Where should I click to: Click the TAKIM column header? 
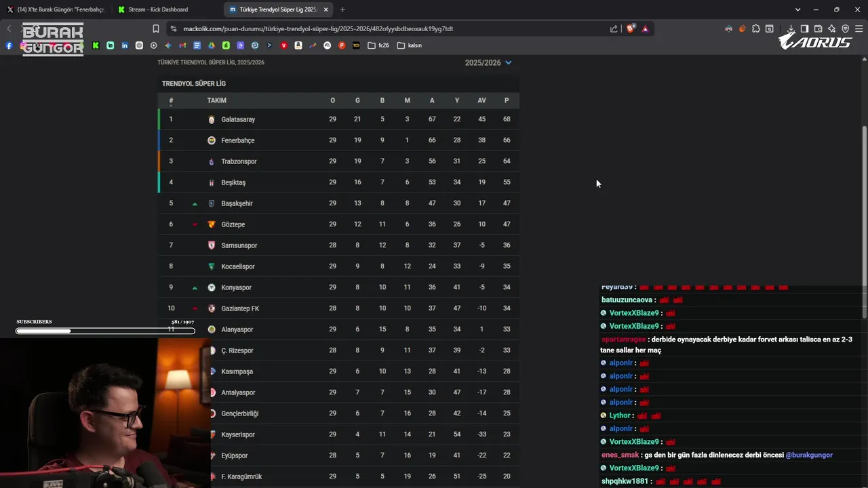217,100
